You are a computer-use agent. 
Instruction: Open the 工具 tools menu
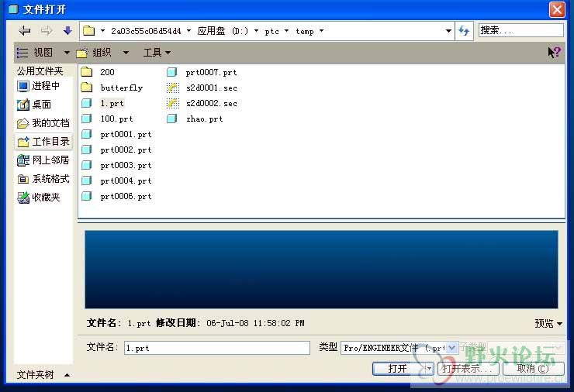click(157, 53)
